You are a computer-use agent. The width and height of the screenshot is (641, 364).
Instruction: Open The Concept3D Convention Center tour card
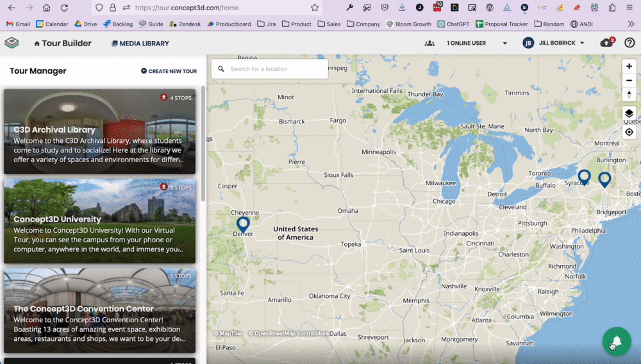point(100,310)
